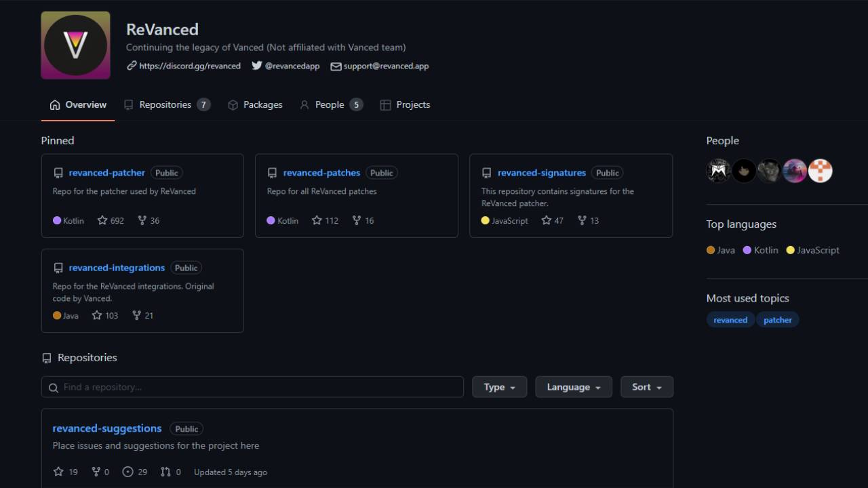Click the fork icon on revanced-integrations
868x488 pixels.
point(137,315)
